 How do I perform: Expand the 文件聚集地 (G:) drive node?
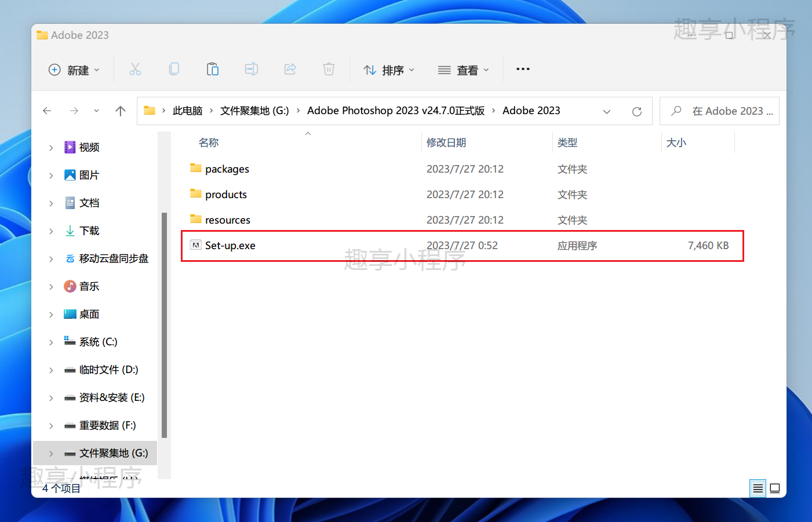click(x=51, y=454)
